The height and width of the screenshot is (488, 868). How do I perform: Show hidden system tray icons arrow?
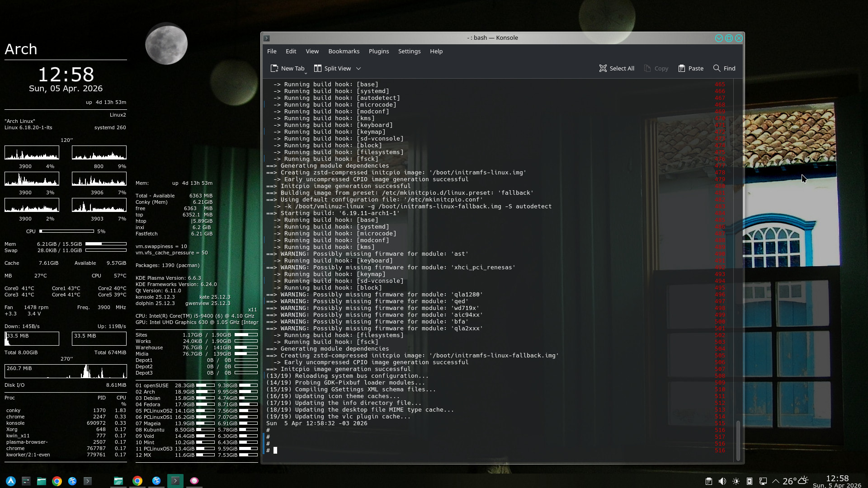[776, 481]
